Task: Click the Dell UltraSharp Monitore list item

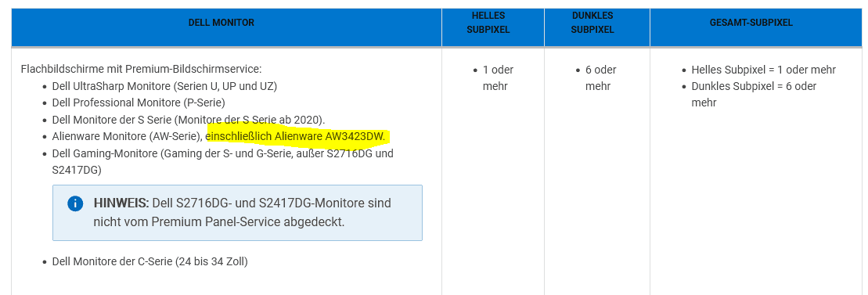Action: click(x=164, y=86)
